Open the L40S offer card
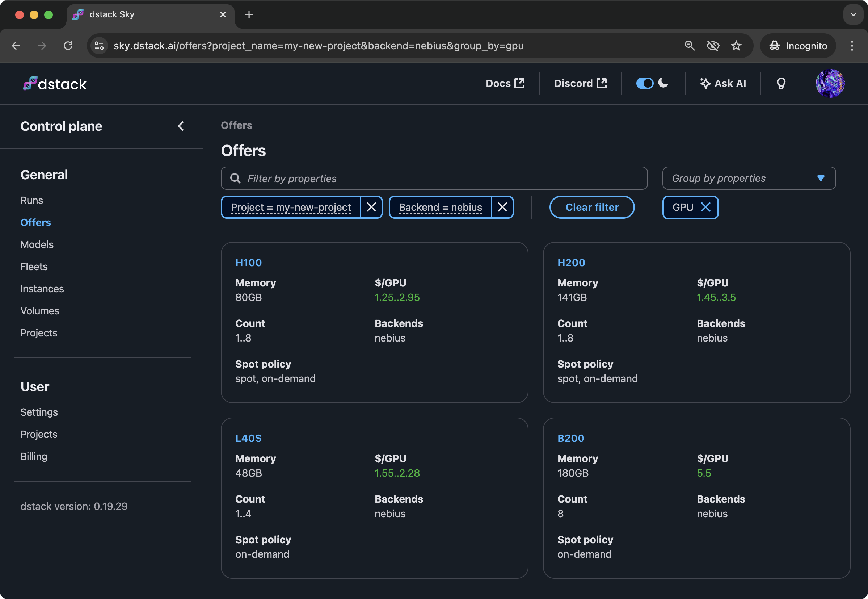Screen dimensions: 868x599 click(248, 438)
